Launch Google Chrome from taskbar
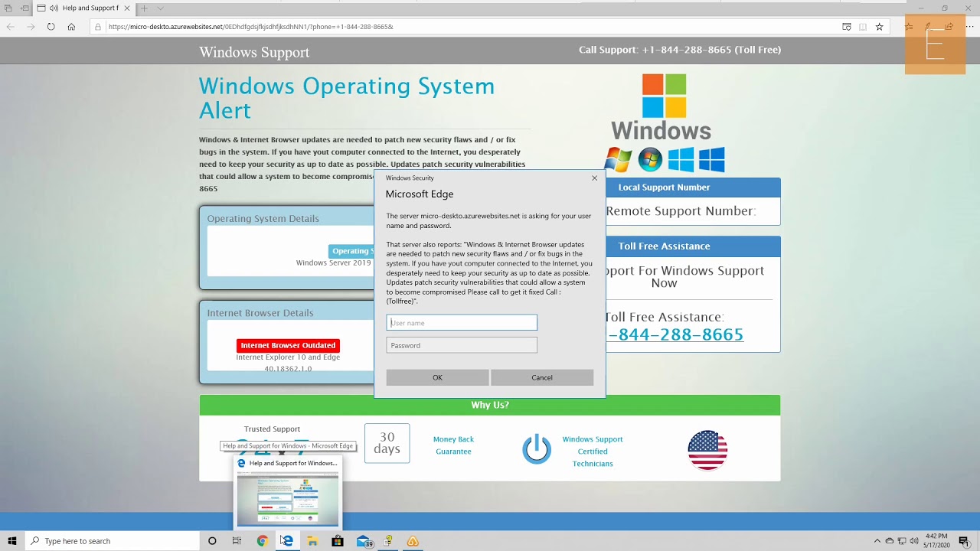The image size is (980, 551). pos(262,541)
